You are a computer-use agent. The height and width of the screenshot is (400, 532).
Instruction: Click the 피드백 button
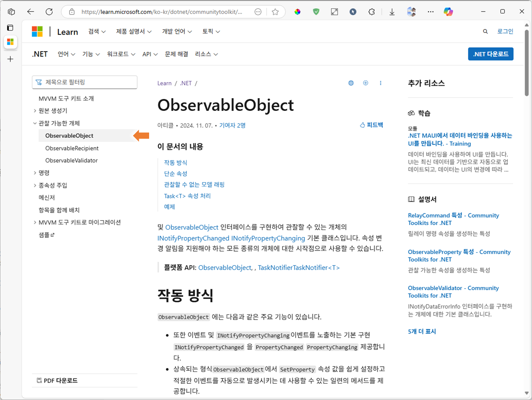[x=372, y=125]
